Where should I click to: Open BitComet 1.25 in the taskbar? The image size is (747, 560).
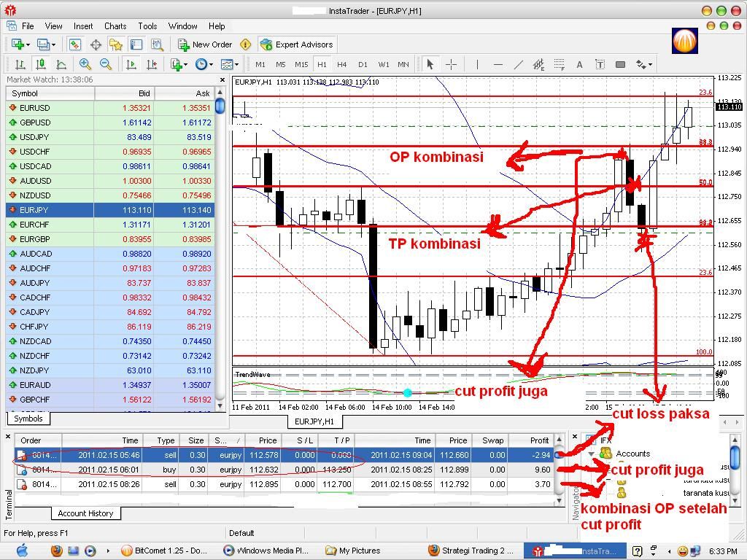coord(164,551)
